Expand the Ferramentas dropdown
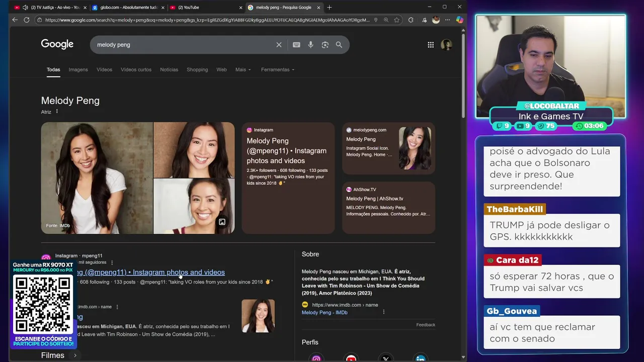Screen dimensions: 644x362 278,69
